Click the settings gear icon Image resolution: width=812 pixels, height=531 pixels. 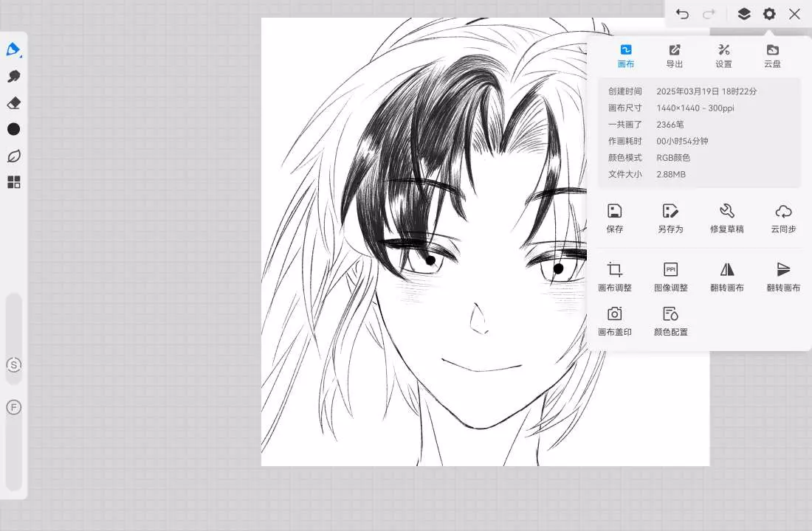click(769, 14)
